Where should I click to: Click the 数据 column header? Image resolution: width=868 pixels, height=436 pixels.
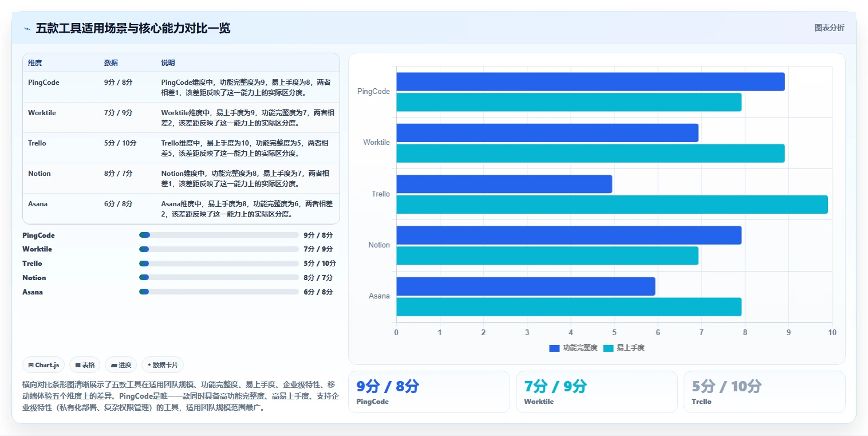(x=111, y=63)
